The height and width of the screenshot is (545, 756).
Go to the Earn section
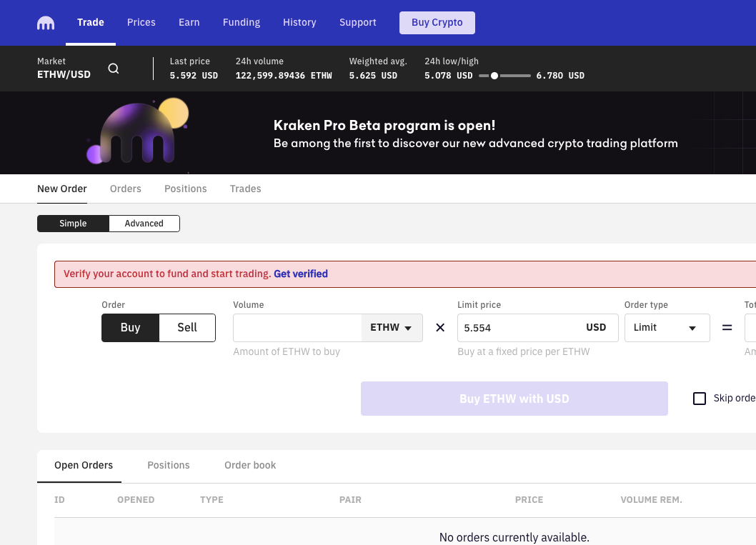pos(189,22)
